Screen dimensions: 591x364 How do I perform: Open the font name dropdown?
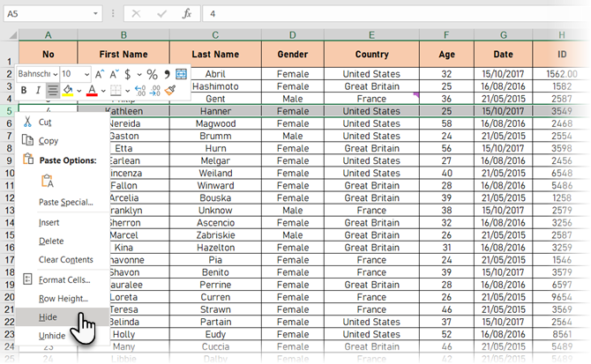click(x=56, y=74)
